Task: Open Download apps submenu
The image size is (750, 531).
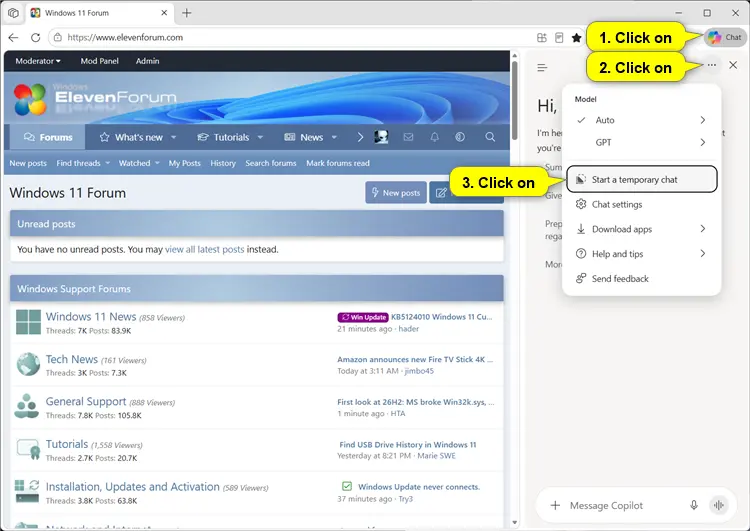Action: click(x=641, y=229)
